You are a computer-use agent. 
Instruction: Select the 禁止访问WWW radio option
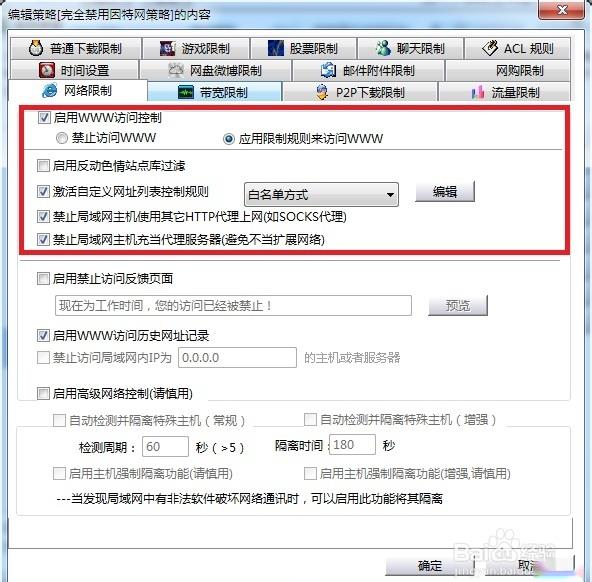[x=62, y=138]
